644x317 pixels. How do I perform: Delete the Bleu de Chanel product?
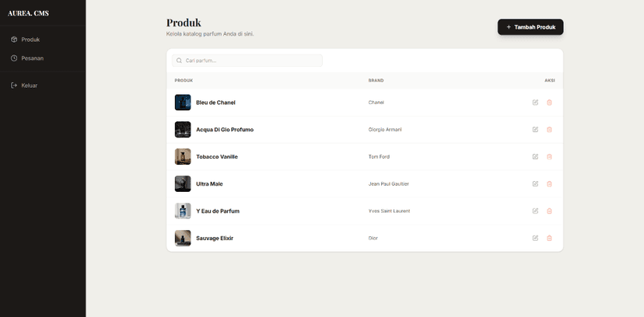549,103
